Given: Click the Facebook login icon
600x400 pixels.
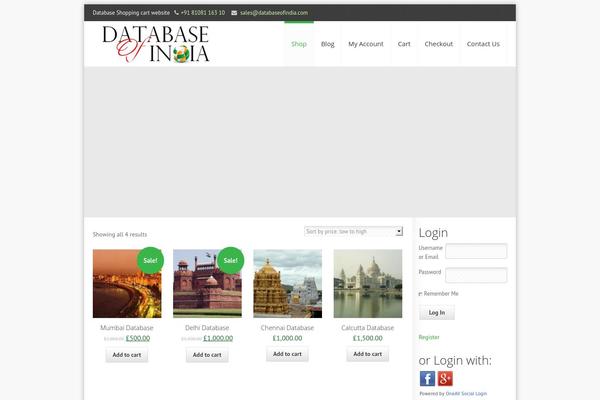Looking at the screenshot, I should point(427,378).
